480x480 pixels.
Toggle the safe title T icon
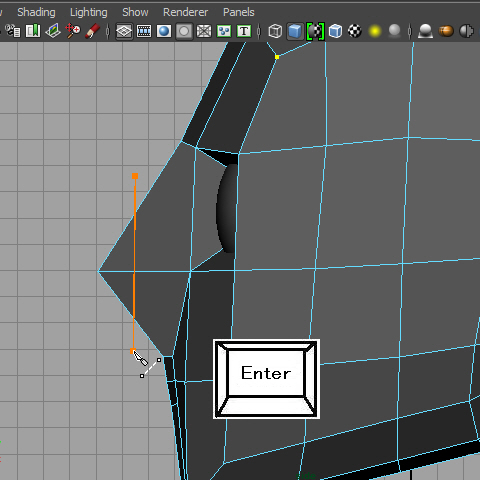[244, 31]
